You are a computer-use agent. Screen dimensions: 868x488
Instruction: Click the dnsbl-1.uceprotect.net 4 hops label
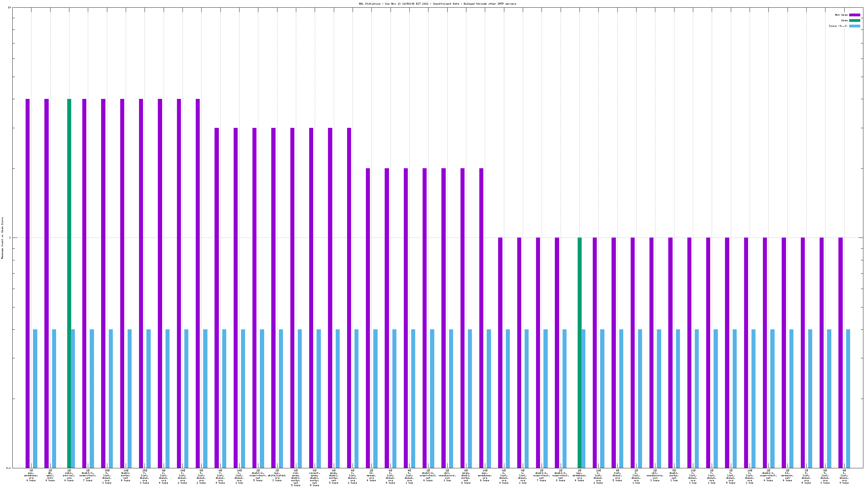click(x=768, y=475)
